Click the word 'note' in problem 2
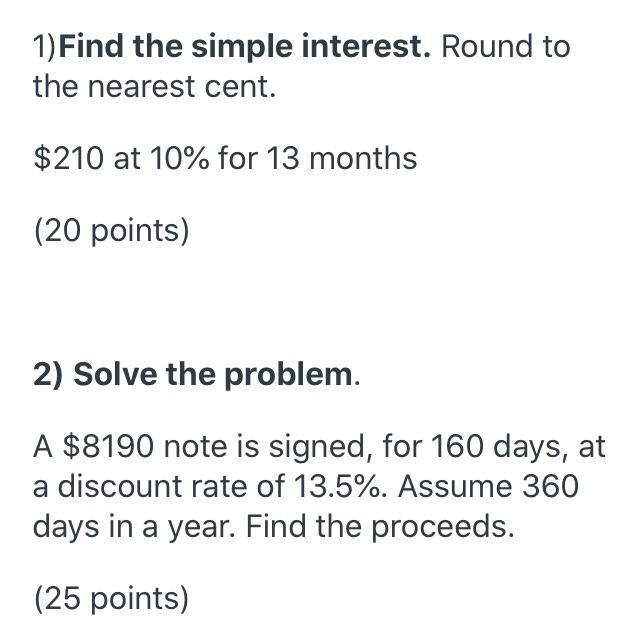Screen dimensions: 640x636 coord(195,447)
